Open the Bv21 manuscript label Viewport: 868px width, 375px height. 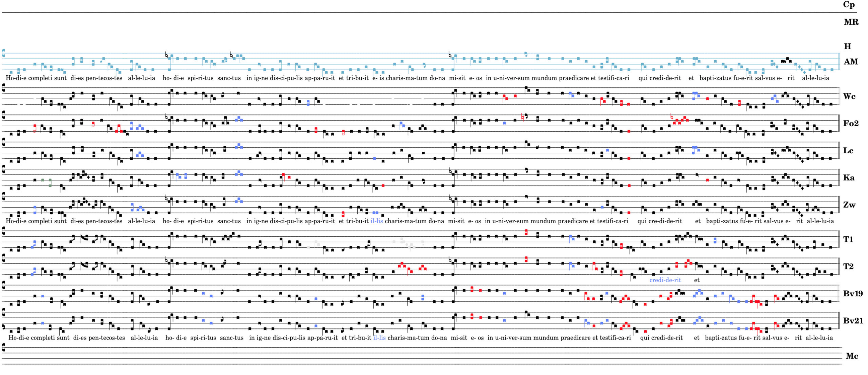[x=853, y=321]
